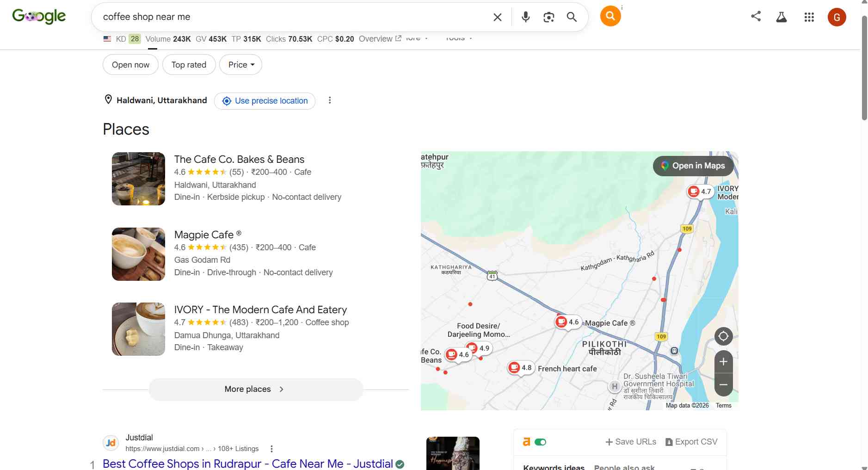This screenshot has height=470, width=868.
Task: Open the three-dot menu beside Use precise location
Action: pyautogui.click(x=330, y=100)
